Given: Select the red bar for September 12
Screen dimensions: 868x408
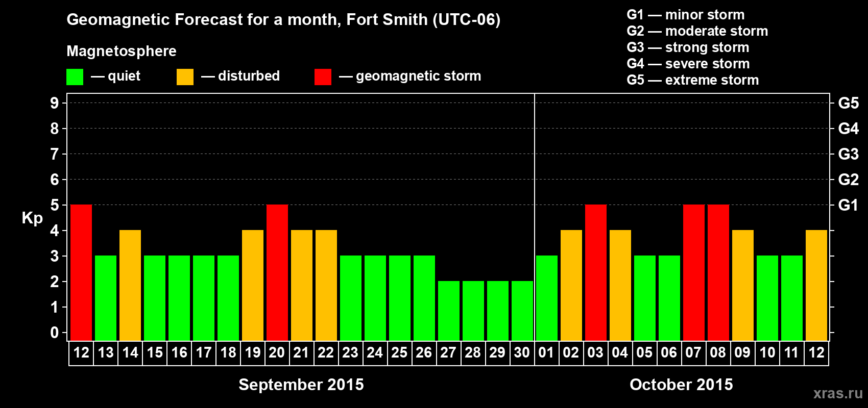Looking at the screenshot, I should (81, 272).
